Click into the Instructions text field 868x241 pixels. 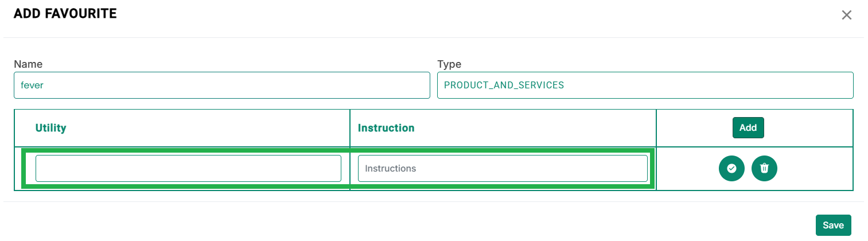503,168
